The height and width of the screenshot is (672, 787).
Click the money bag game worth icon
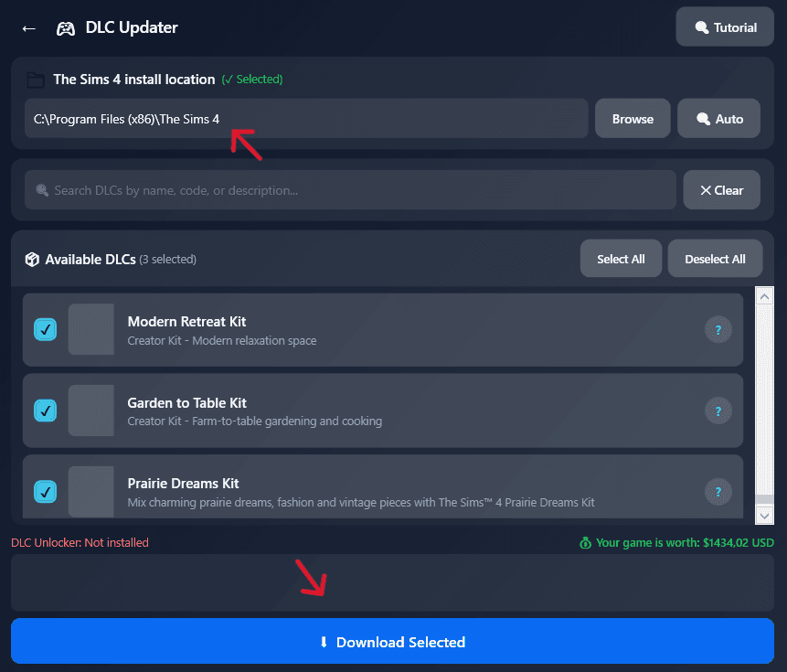pyautogui.click(x=585, y=543)
